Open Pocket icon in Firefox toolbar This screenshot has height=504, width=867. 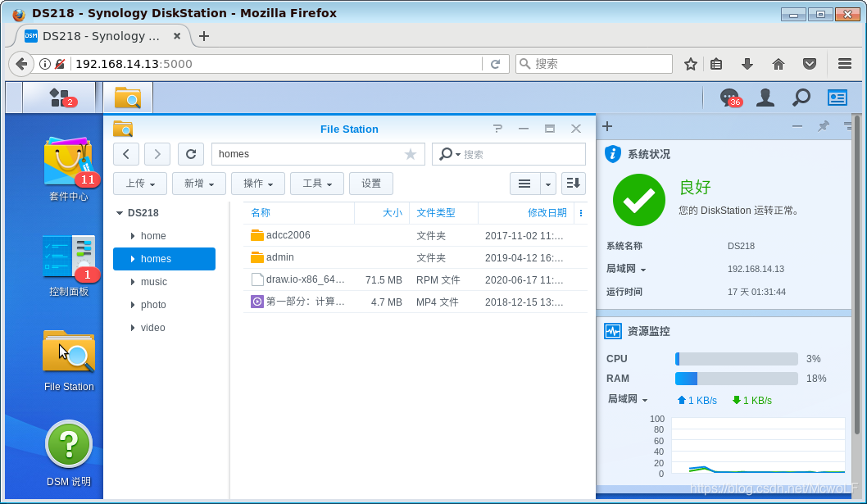coord(810,64)
